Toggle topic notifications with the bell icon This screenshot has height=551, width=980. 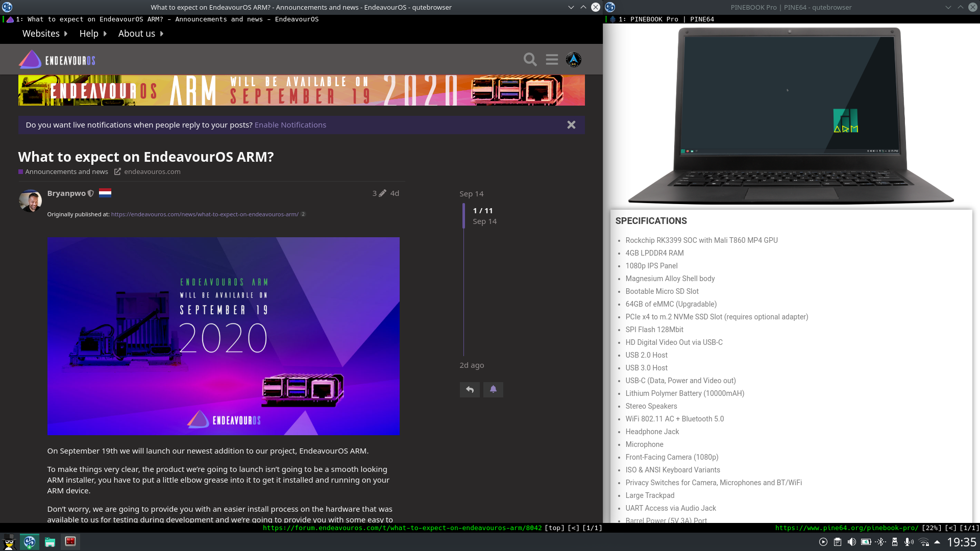[493, 389]
